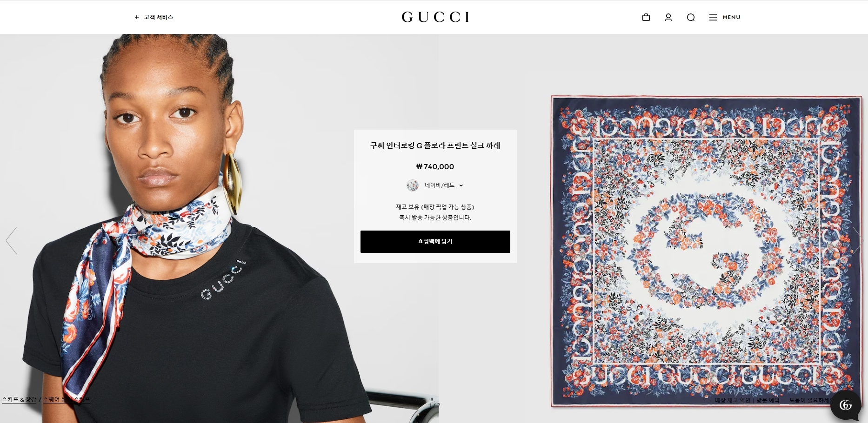
Task: Click 방문 예약 link
Action: point(768,400)
